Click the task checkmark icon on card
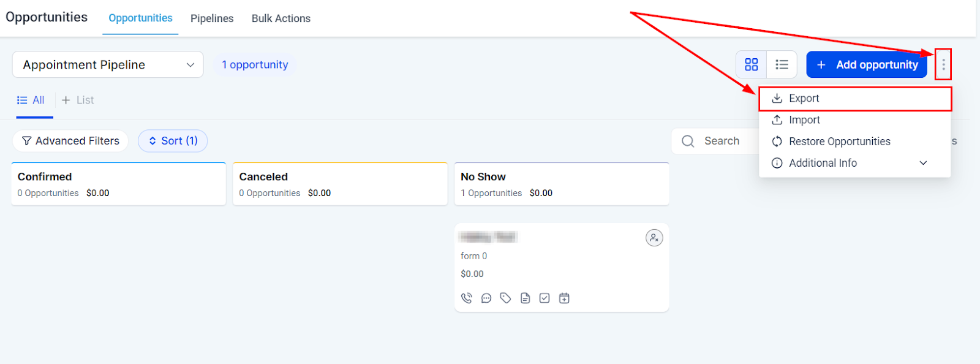The width and height of the screenshot is (980, 364). tap(545, 298)
